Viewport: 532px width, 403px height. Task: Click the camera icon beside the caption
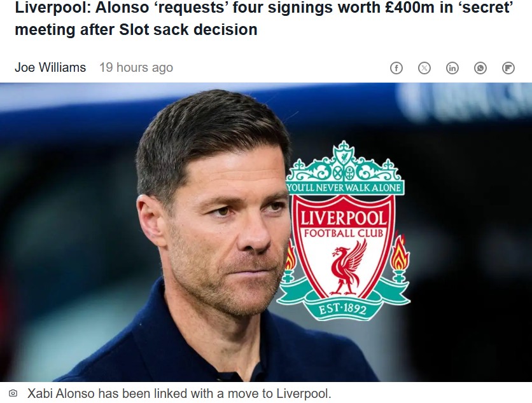pyautogui.click(x=13, y=393)
